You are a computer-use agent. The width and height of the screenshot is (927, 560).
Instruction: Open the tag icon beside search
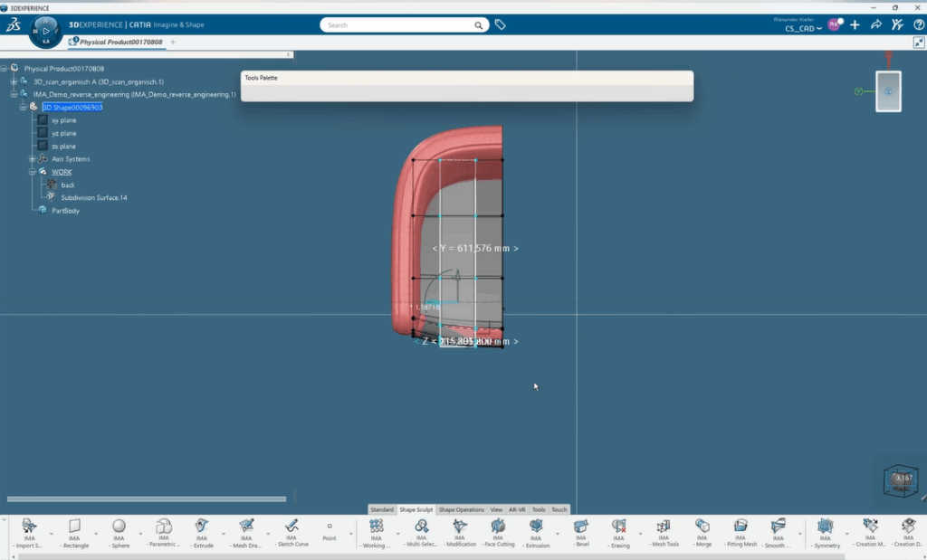click(x=500, y=25)
